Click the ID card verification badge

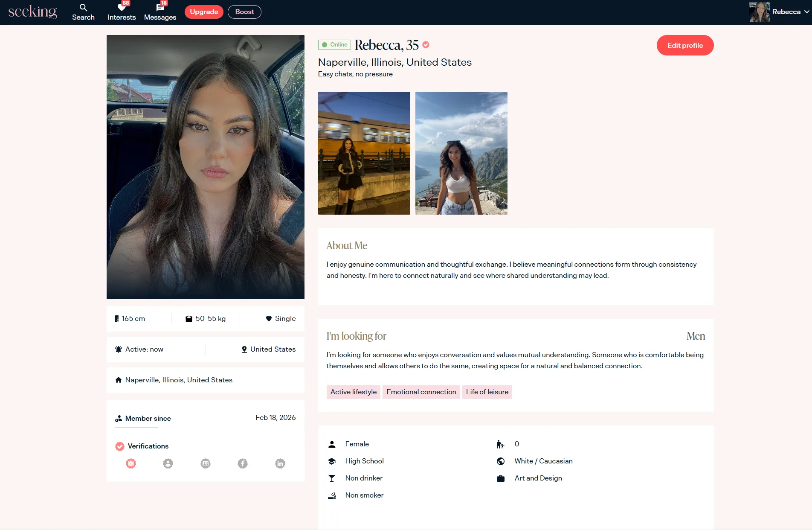[206, 463]
